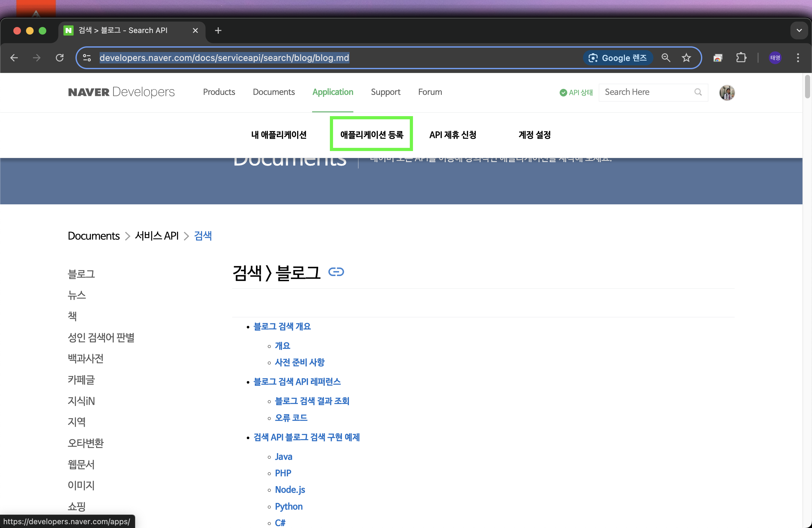The image size is (812, 528).
Task: Copy heading anchor link icon beside 검색 > 블로그
Action: (336, 272)
